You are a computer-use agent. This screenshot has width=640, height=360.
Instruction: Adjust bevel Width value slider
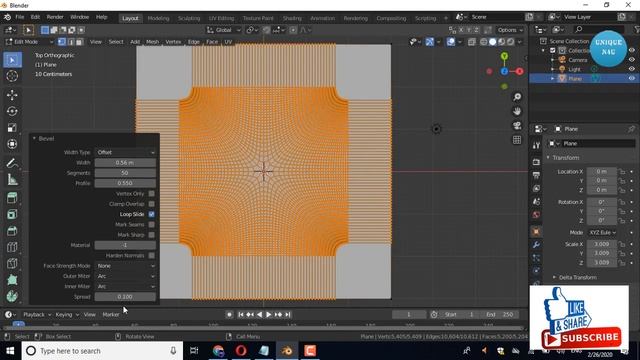125,162
